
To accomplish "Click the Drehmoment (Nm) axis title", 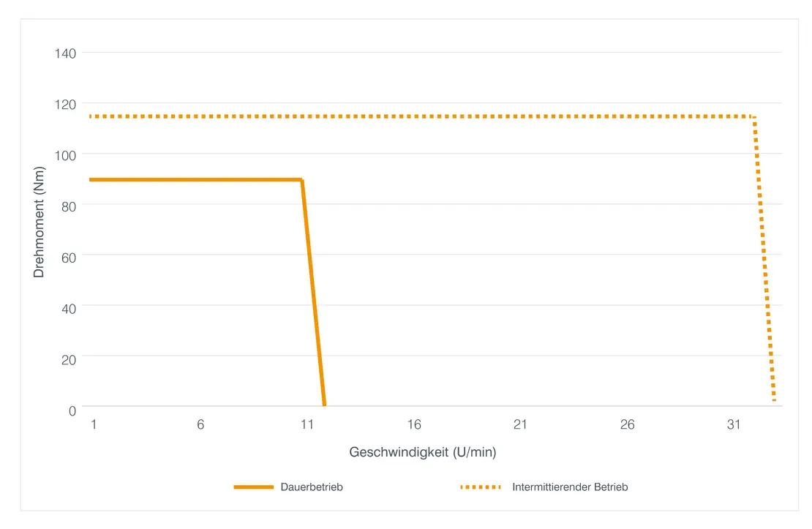I will tap(40, 222).
